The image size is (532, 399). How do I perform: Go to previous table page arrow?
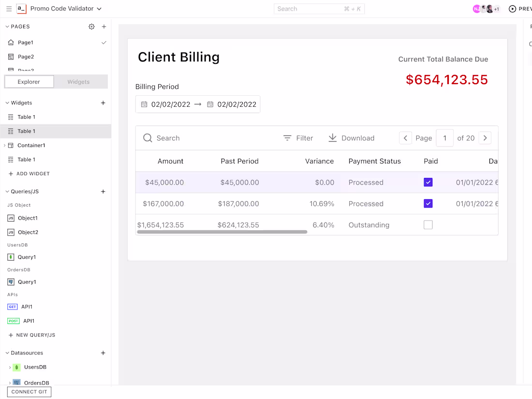click(x=405, y=138)
